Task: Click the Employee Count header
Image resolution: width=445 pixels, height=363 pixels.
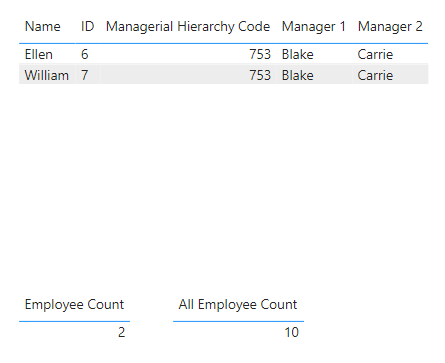Action: (x=74, y=305)
